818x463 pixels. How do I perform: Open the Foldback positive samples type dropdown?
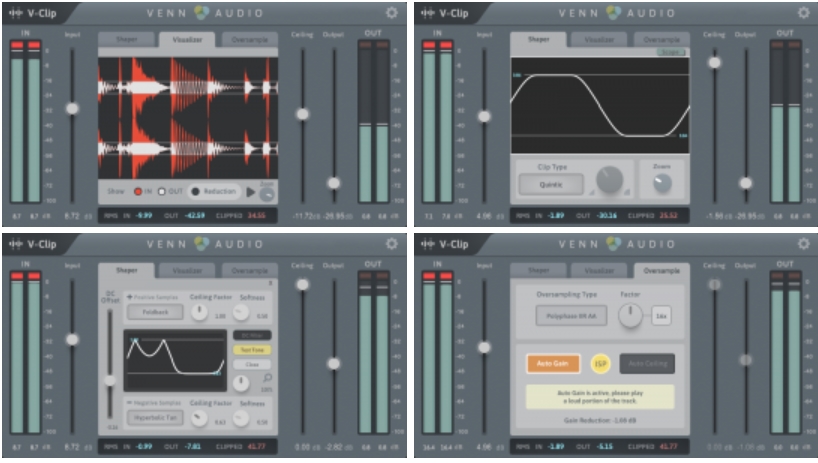(155, 312)
